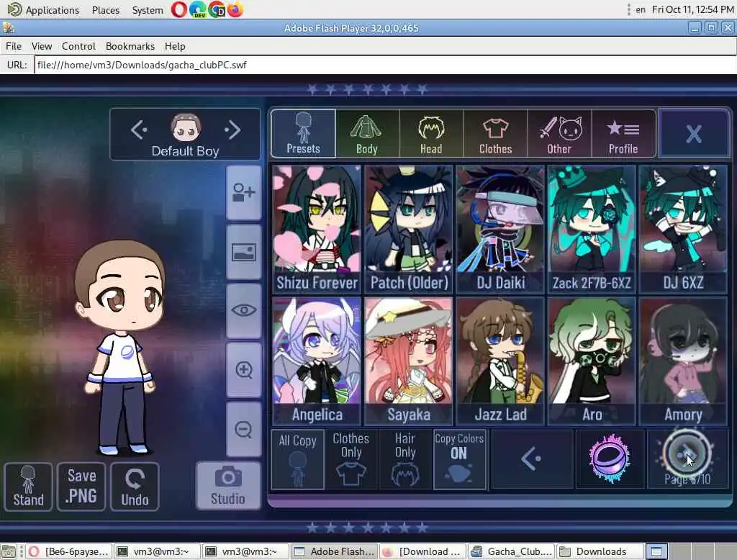Screen dimensions: 737x560
Task: Open the Presets tab
Action: tap(303, 134)
